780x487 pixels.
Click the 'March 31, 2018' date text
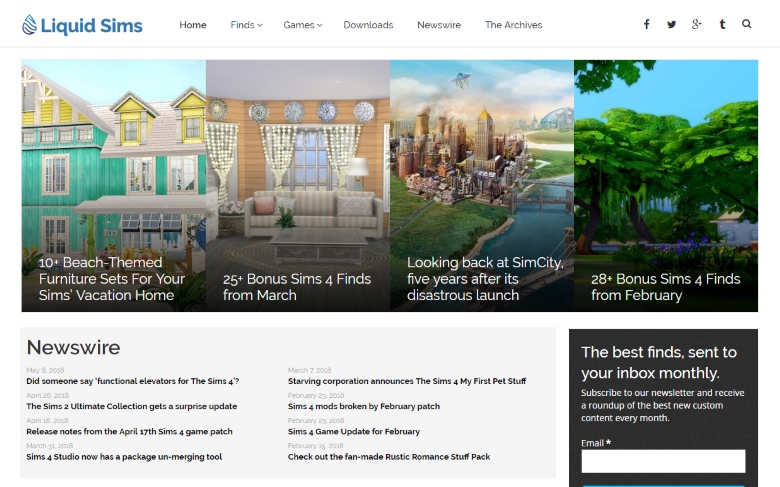[x=50, y=446]
